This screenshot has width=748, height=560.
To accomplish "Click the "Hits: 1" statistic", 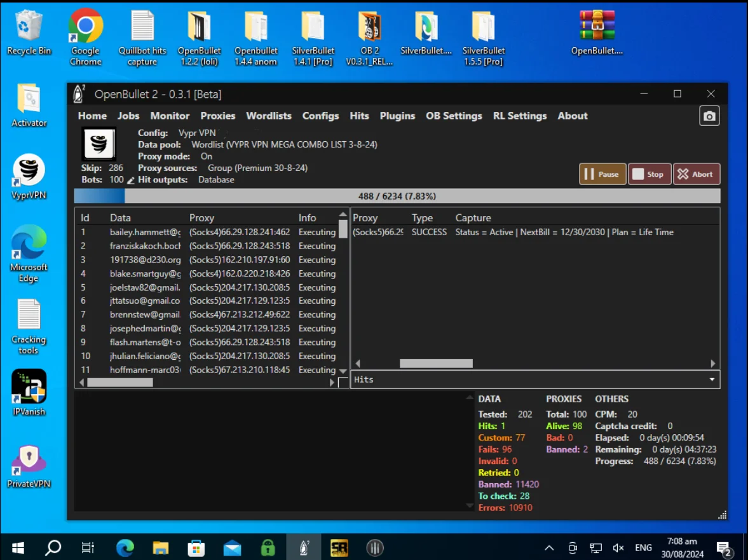I will point(491,426).
